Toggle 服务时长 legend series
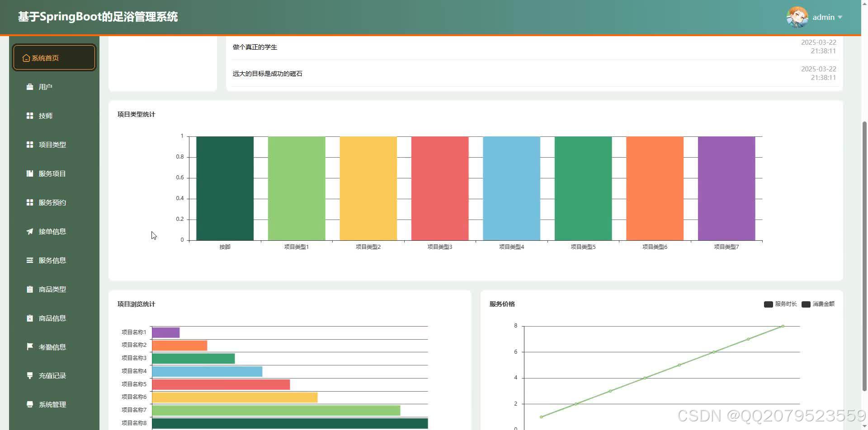 point(780,304)
